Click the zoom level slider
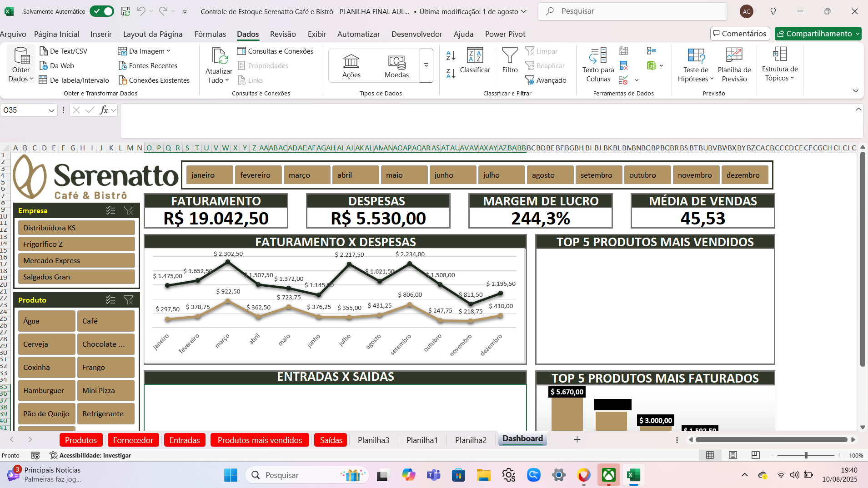This screenshot has width=868, height=488. click(806, 455)
